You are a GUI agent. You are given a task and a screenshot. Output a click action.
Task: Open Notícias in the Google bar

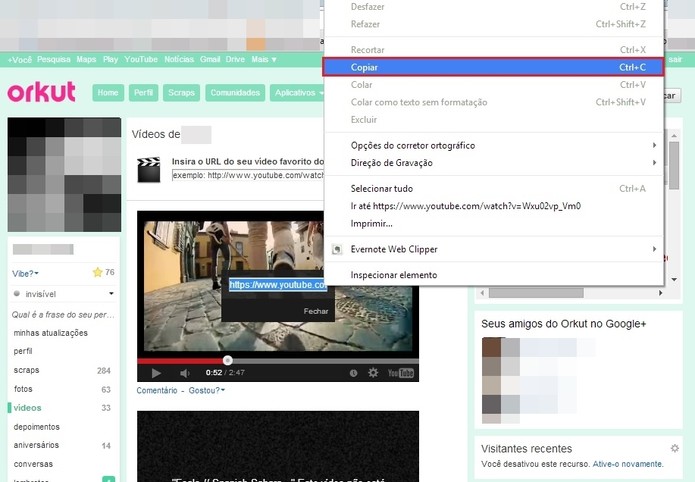pos(179,59)
